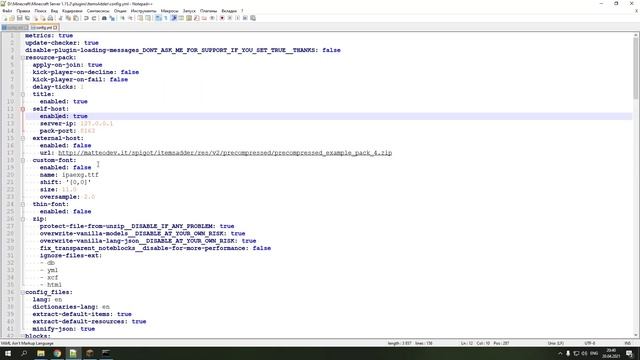
Task: Toggle synchronized vertical scrolling icon
Action: [140, 18]
